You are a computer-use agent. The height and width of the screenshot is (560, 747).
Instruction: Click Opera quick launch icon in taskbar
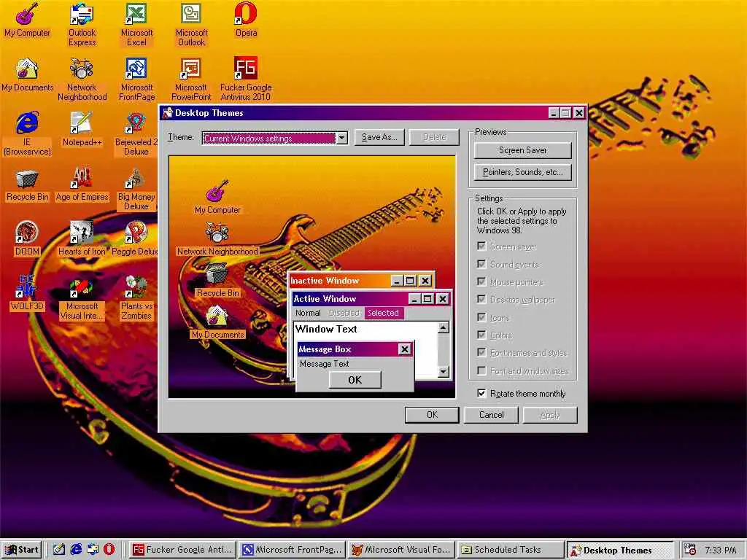pyautogui.click(x=109, y=550)
